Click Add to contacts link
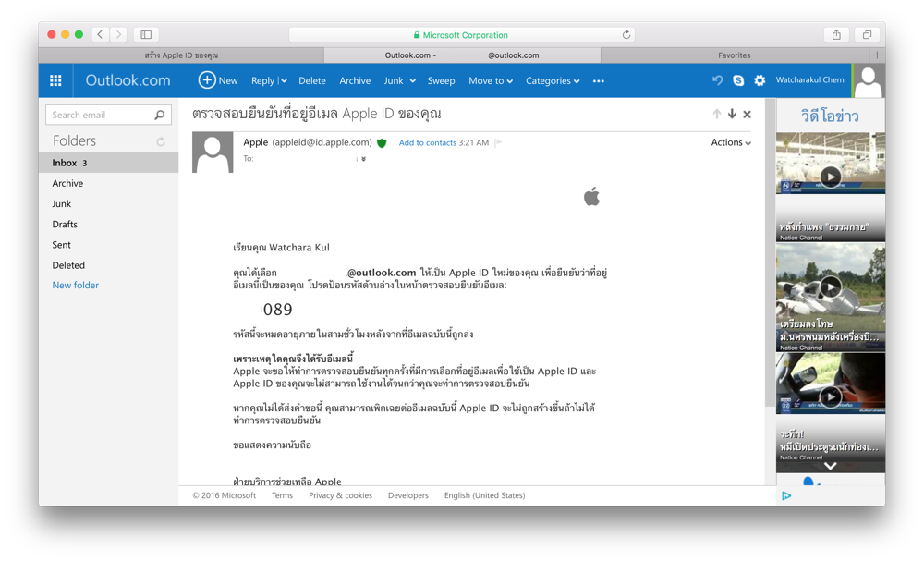924x561 pixels. tap(427, 143)
